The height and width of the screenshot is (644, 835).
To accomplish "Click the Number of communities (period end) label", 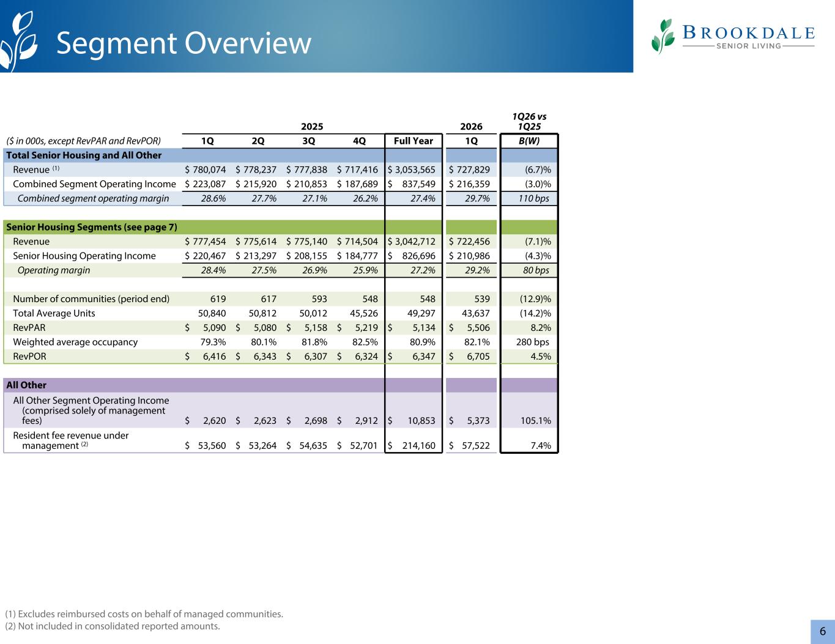I will (91, 299).
